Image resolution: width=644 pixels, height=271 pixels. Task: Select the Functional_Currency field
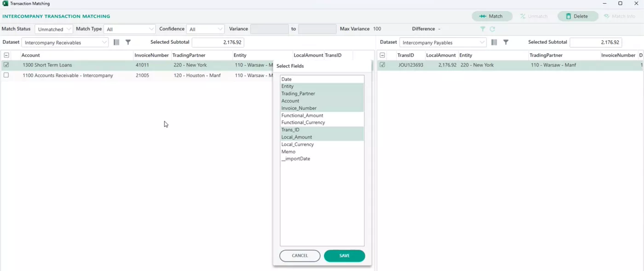point(322,123)
